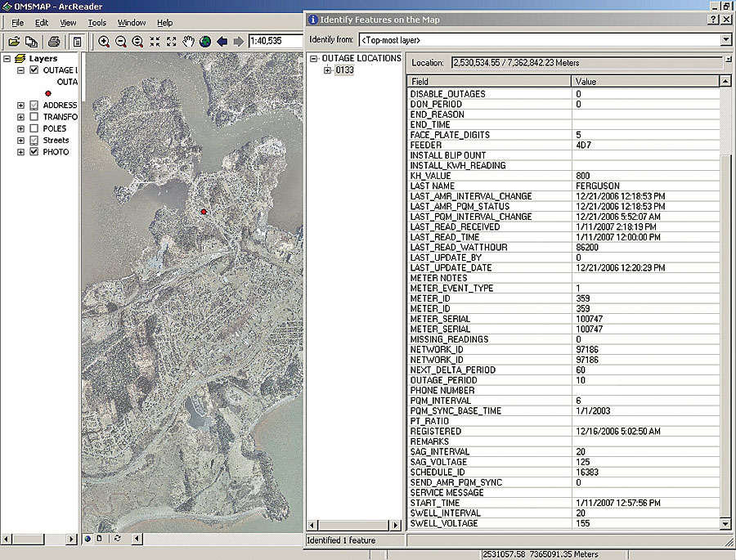Click the Print map icon
736x560 pixels.
pos(54,41)
